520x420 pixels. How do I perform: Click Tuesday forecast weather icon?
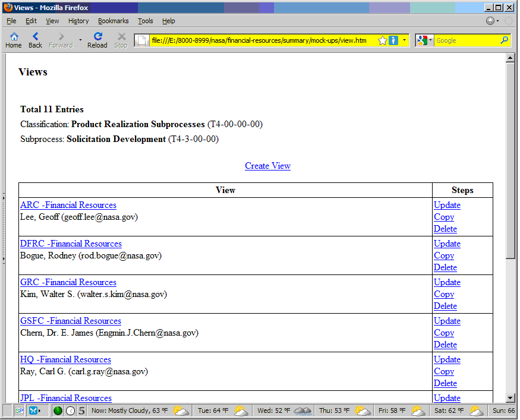pyautogui.click(x=241, y=410)
